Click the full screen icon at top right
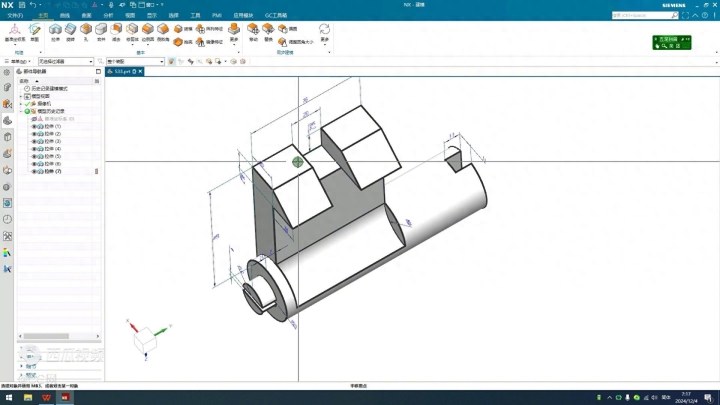720x405 pixels. [685, 15]
